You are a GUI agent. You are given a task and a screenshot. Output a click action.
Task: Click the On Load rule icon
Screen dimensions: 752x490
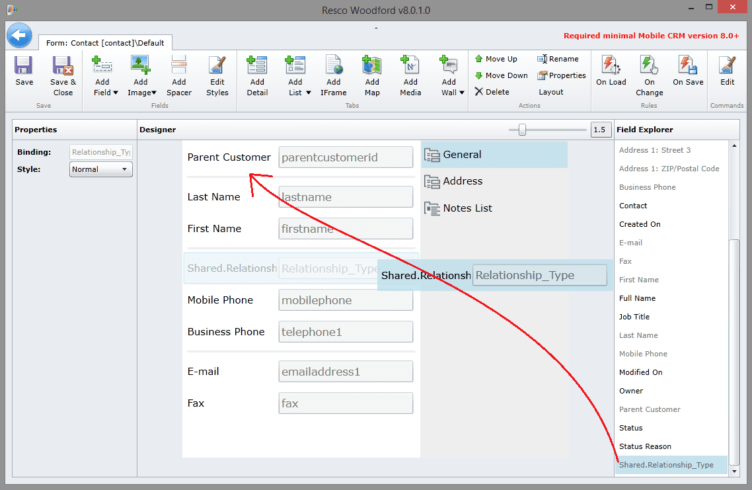[x=610, y=68]
